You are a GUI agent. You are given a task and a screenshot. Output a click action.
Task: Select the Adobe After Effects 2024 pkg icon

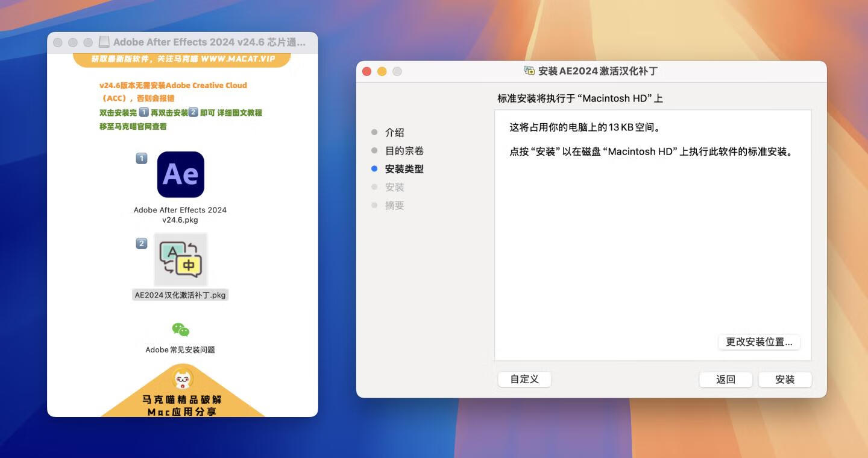point(180,174)
